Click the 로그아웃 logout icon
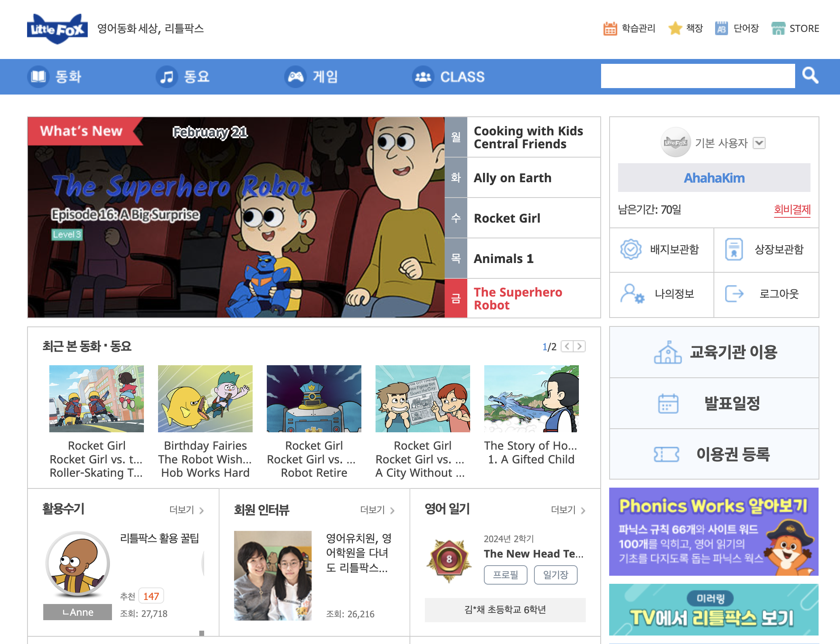Viewport: 840px width, 644px height. point(734,294)
